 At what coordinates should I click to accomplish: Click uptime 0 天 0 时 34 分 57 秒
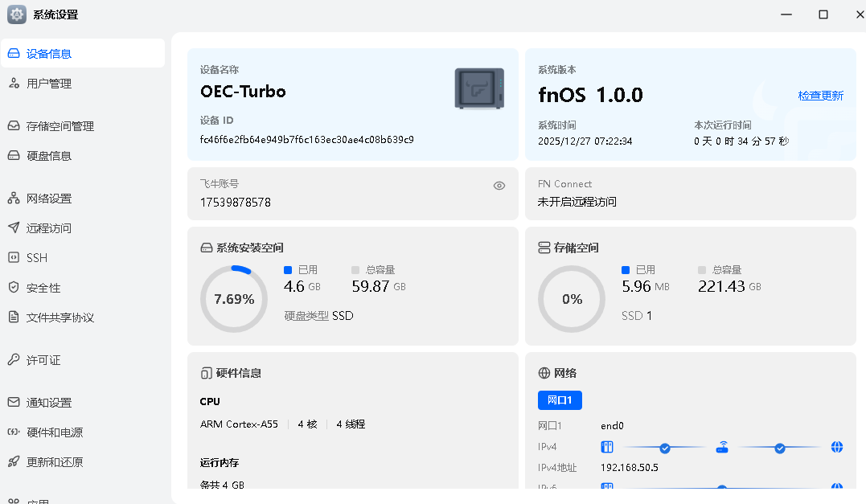741,141
